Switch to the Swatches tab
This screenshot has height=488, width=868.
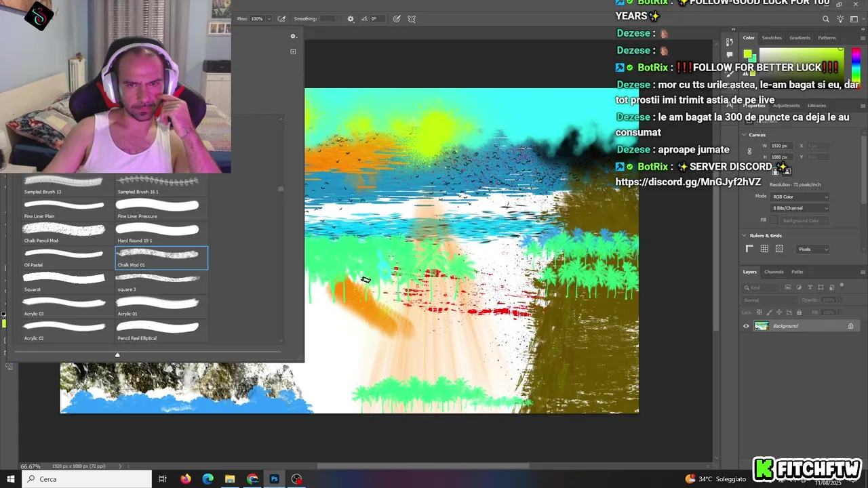772,38
